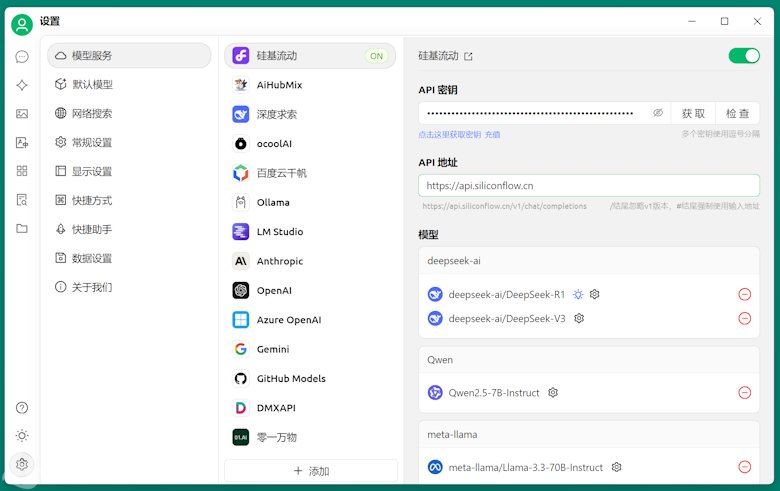Click the reasoning sun icon on DeepSeek-R1

(578, 295)
